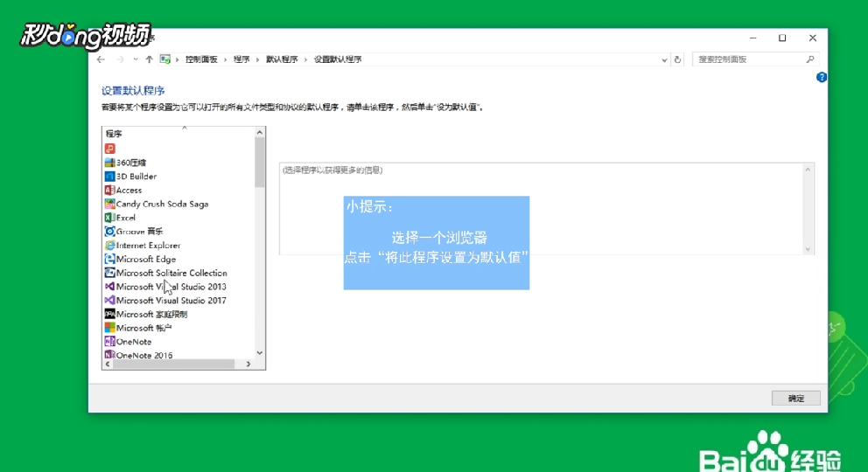
Task: Select the 3D Builder icon in list
Action: pos(109,177)
